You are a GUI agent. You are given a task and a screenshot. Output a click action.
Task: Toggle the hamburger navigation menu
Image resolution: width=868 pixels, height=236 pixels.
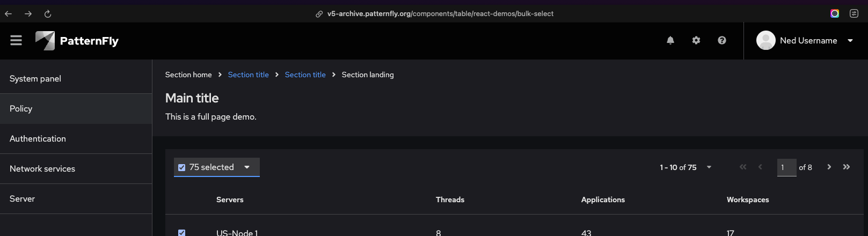point(16,41)
